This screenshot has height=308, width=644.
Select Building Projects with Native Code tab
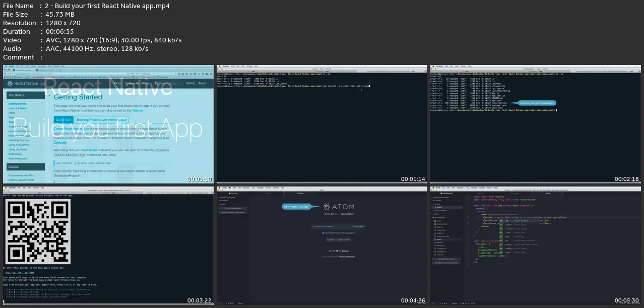101,120
